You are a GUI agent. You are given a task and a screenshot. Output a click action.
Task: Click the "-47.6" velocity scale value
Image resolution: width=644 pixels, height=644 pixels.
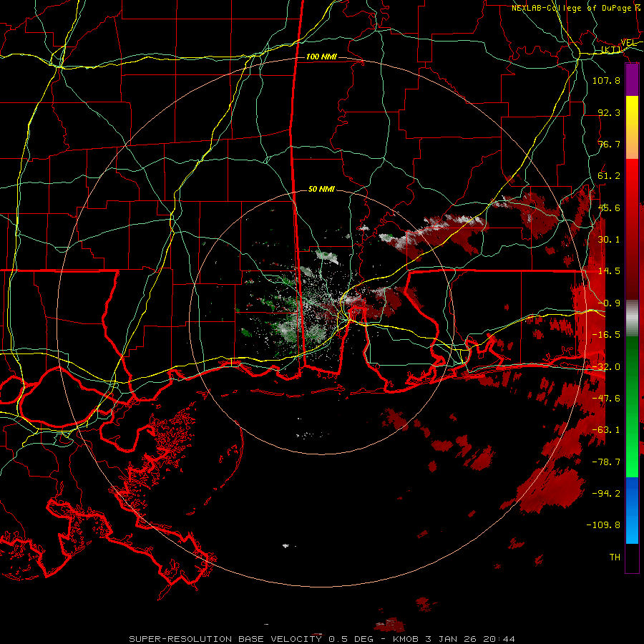pyautogui.click(x=606, y=399)
